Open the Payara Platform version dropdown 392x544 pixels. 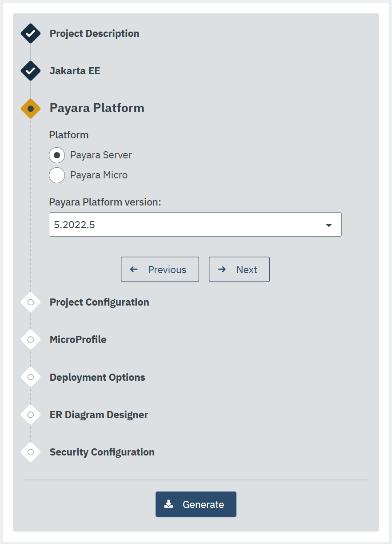[195, 225]
